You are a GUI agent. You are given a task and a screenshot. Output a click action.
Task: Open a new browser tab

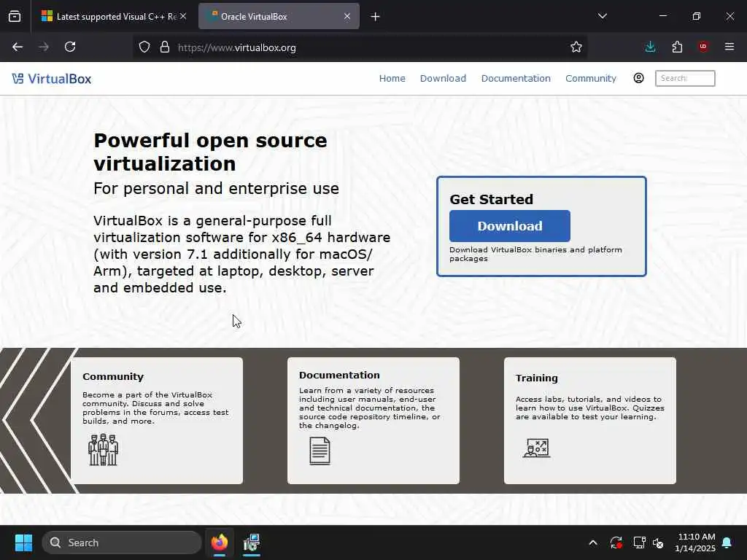pos(376,17)
